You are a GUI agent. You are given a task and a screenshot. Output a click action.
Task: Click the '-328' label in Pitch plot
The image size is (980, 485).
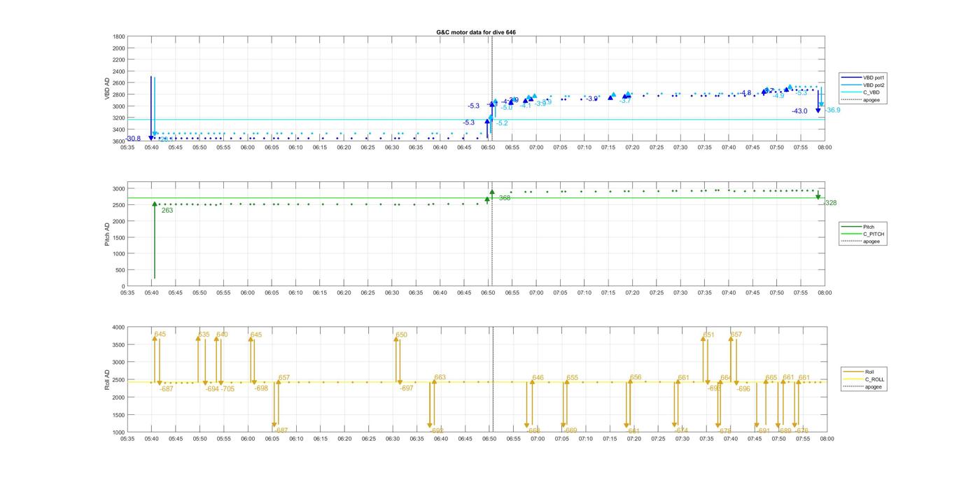[829, 203]
